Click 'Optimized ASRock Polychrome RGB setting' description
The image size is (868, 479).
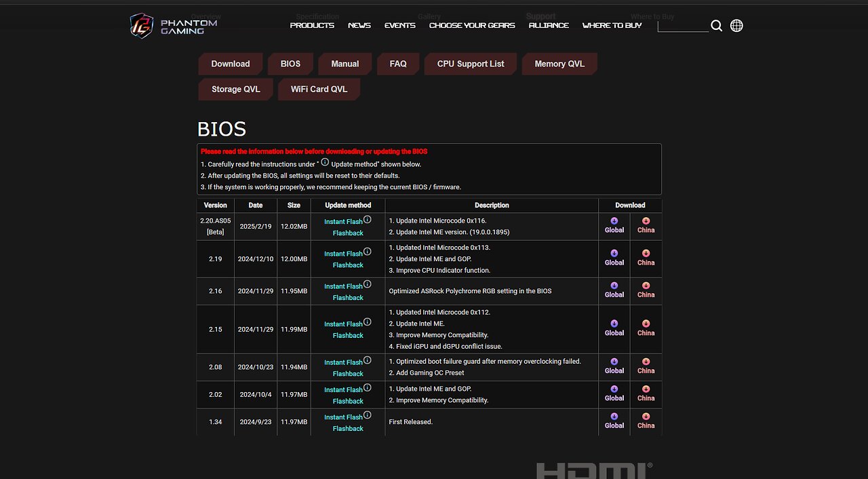click(x=470, y=291)
